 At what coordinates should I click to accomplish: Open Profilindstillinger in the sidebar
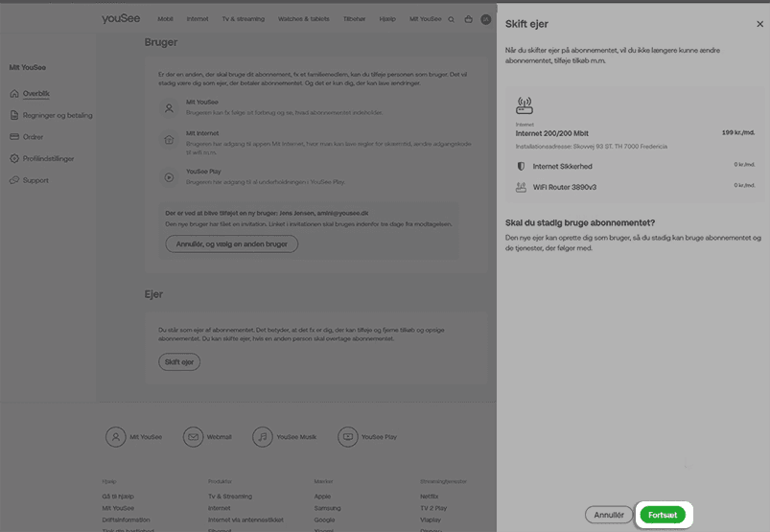[48, 158]
